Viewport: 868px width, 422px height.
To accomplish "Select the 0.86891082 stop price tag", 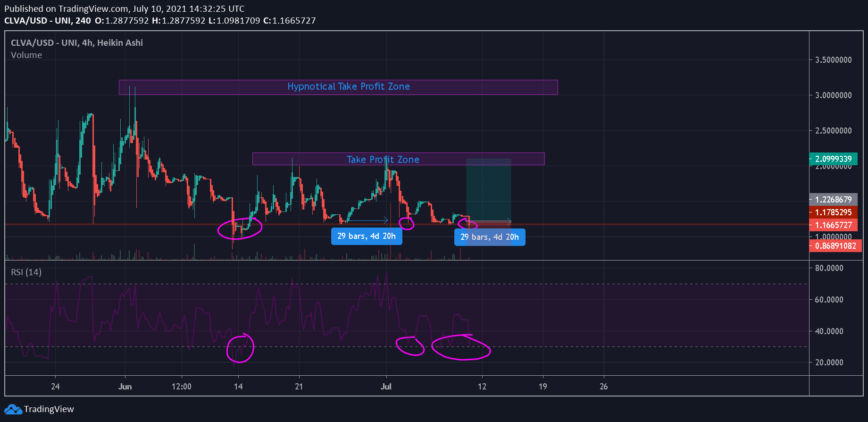I will 835,246.
